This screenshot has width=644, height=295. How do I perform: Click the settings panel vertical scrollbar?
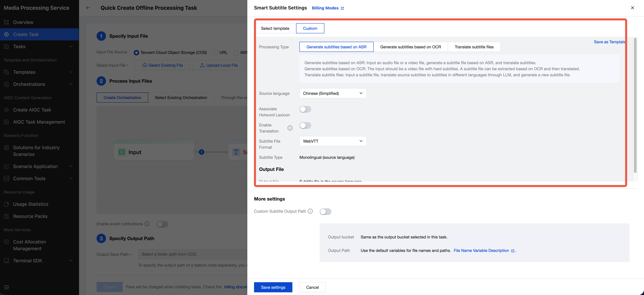(635, 105)
